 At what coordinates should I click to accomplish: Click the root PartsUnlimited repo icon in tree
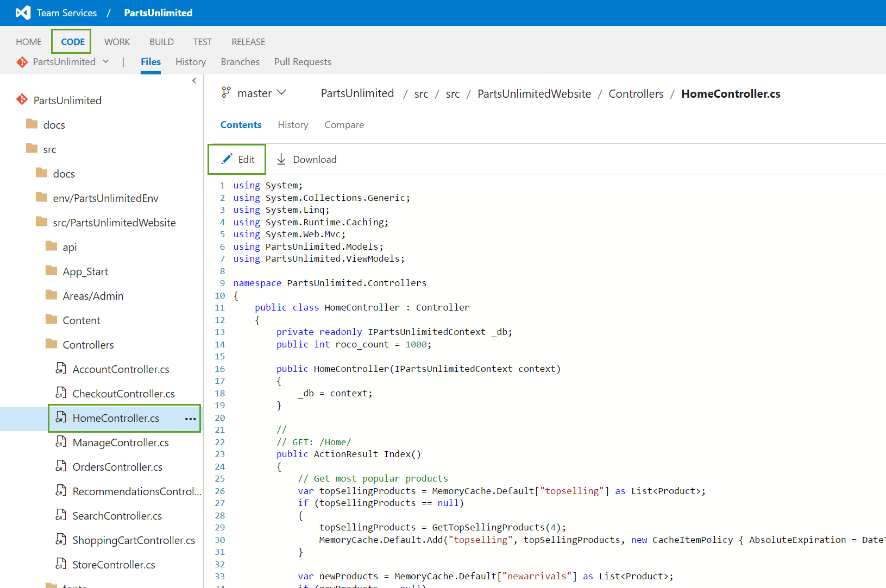pos(22,99)
